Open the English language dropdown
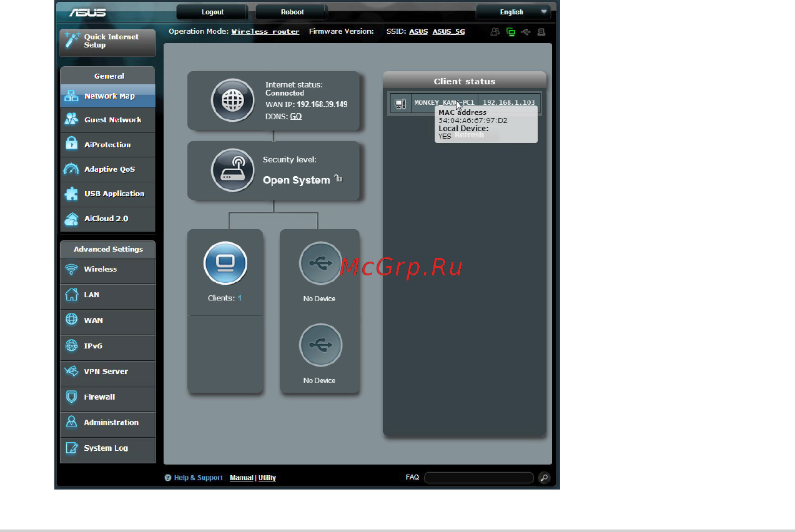795x532 pixels. pyautogui.click(x=513, y=12)
